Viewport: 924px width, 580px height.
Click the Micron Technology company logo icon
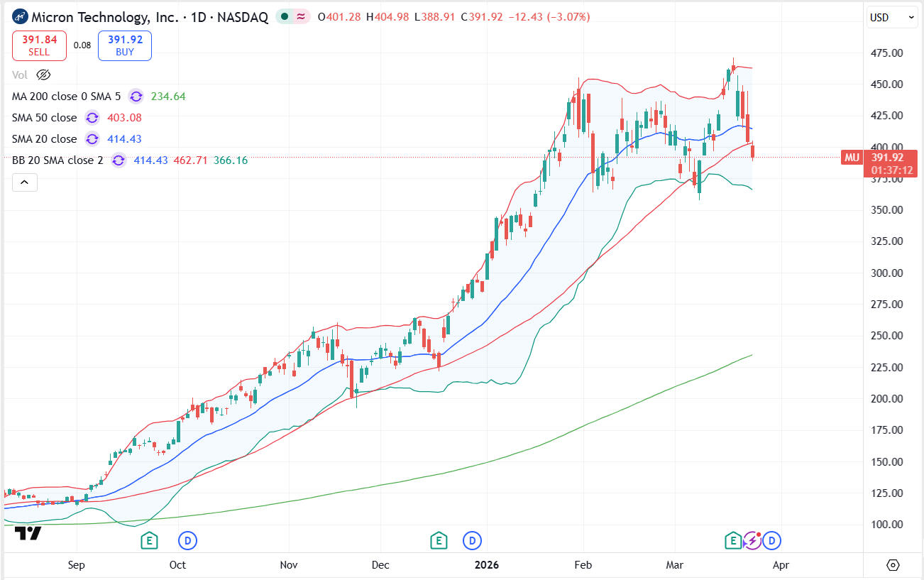[21, 17]
